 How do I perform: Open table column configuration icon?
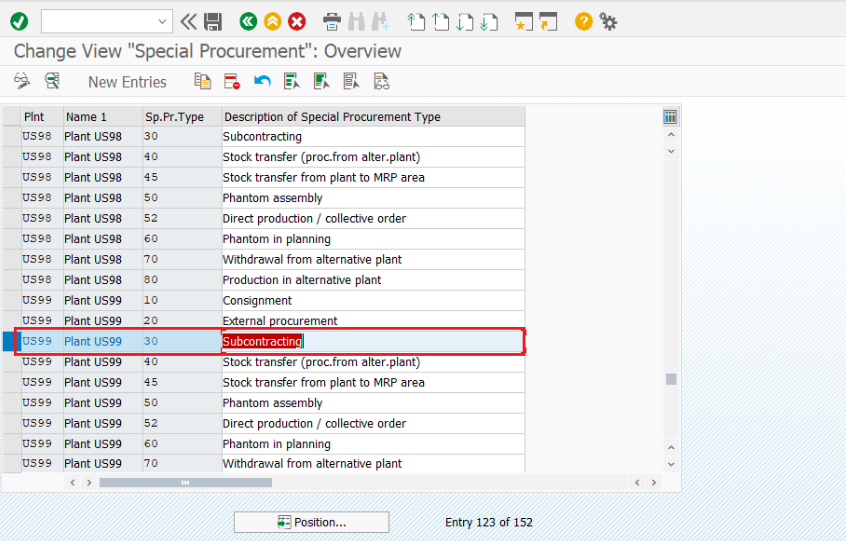point(670,117)
